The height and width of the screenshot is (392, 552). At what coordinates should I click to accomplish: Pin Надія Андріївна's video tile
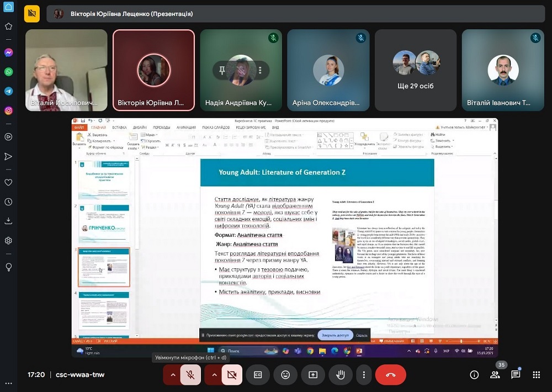tap(222, 70)
